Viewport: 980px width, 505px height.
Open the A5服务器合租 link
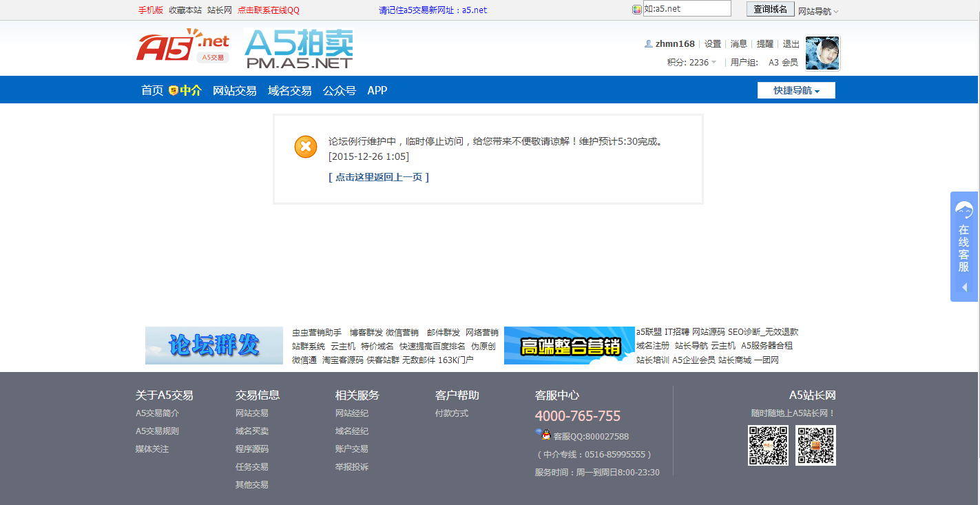pyautogui.click(x=767, y=345)
